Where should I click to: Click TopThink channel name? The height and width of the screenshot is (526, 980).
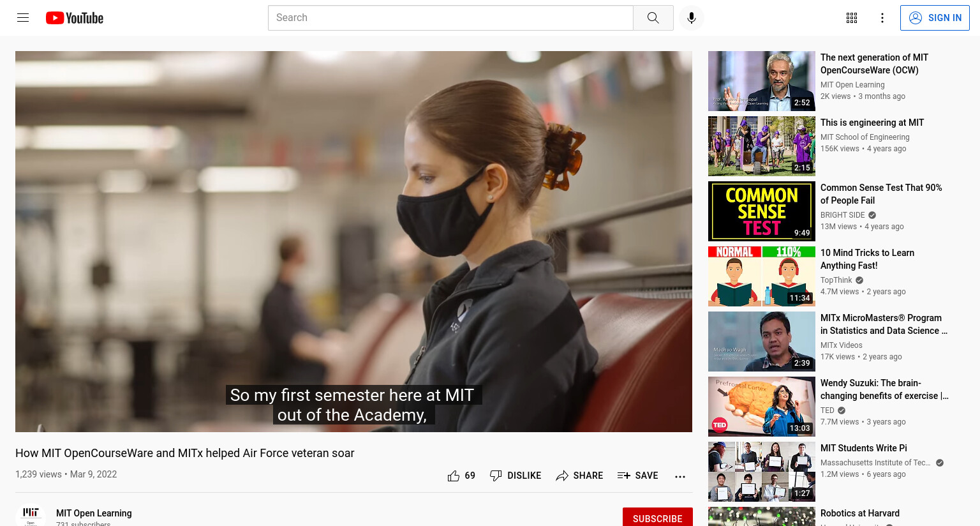tap(836, 280)
